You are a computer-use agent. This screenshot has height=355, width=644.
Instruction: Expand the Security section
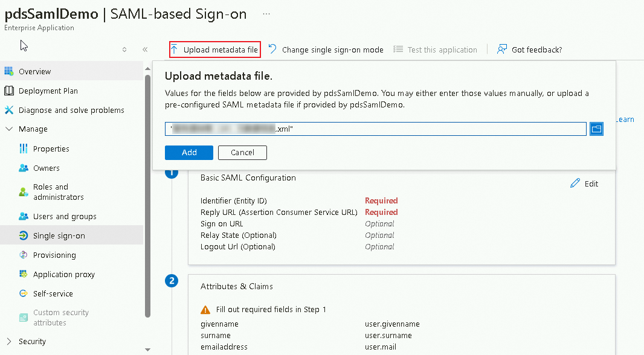point(9,341)
